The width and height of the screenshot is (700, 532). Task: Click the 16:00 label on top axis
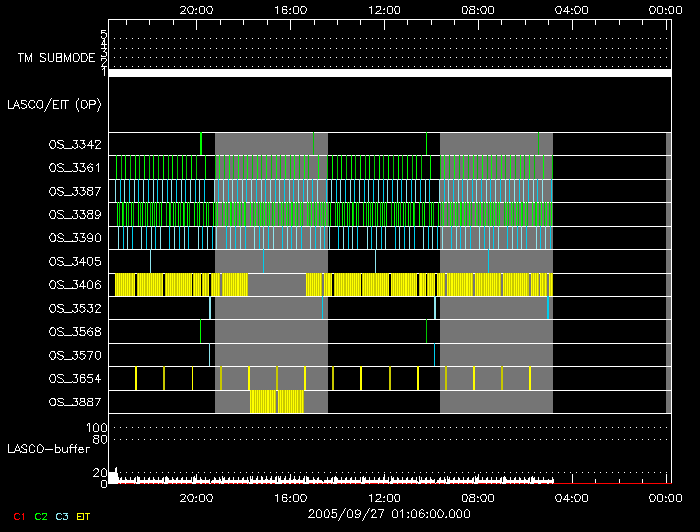(x=289, y=10)
